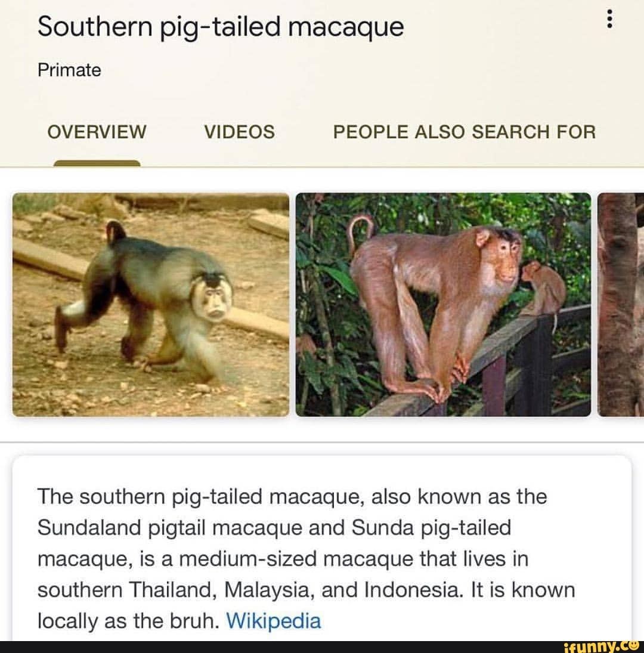Click the Southern pig-tailed macaque title
Screen dimensions: 644x653
click(221, 27)
